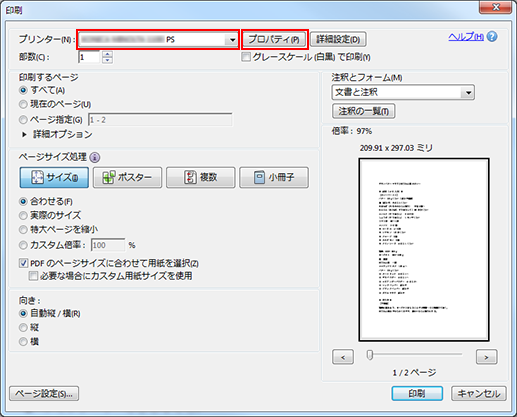This screenshot has height=417, width=517.
Task: Select 縦 portrait orientation radio button
Action: (x=23, y=328)
